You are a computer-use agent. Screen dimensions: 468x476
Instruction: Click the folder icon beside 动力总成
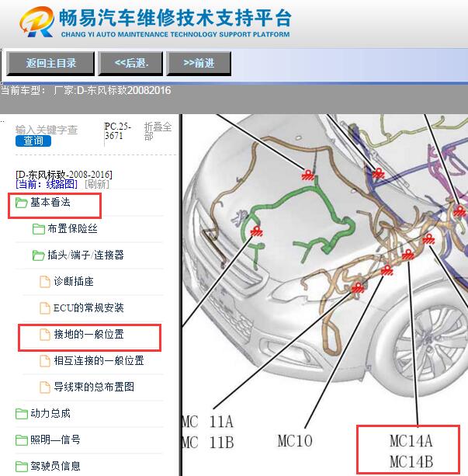coord(21,414)
